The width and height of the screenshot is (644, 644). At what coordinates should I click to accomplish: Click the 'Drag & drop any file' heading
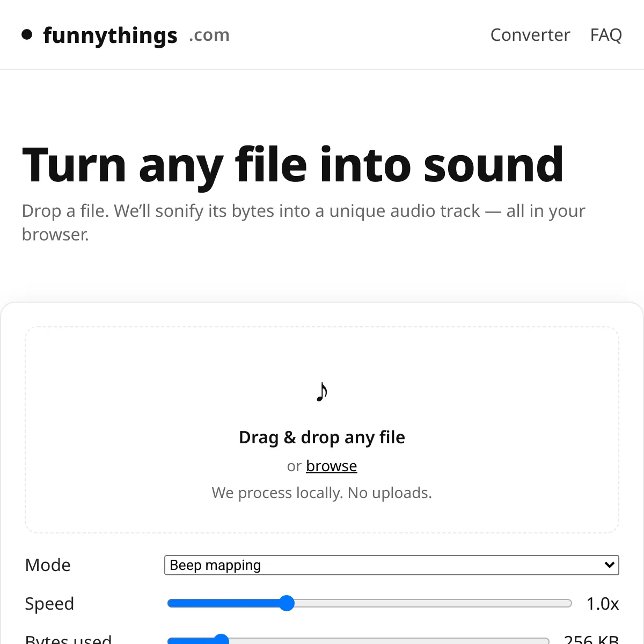point(321,437)
